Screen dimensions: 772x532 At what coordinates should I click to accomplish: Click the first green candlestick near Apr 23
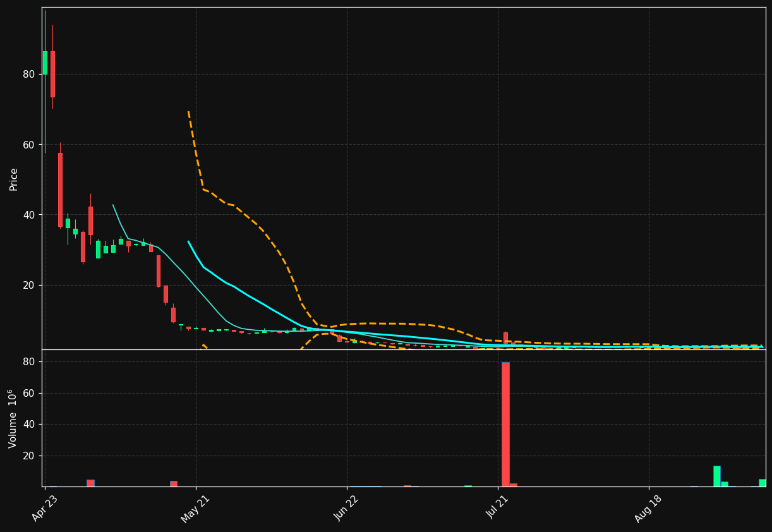click(45, 63)
